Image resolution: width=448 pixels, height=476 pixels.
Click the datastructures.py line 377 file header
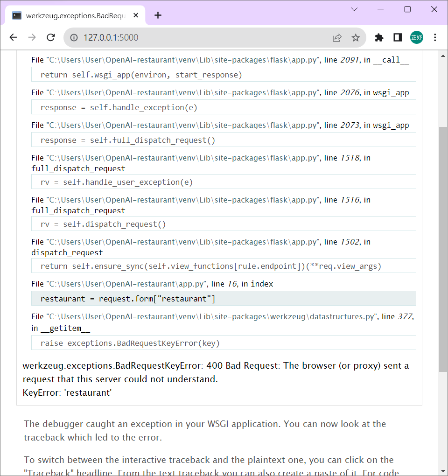(x=223, y=322)
